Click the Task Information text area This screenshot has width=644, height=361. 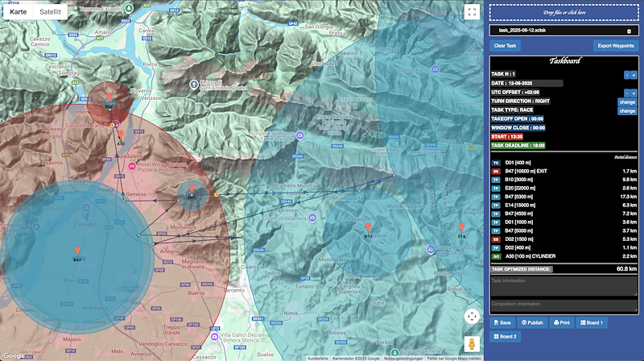click(564, 286)
